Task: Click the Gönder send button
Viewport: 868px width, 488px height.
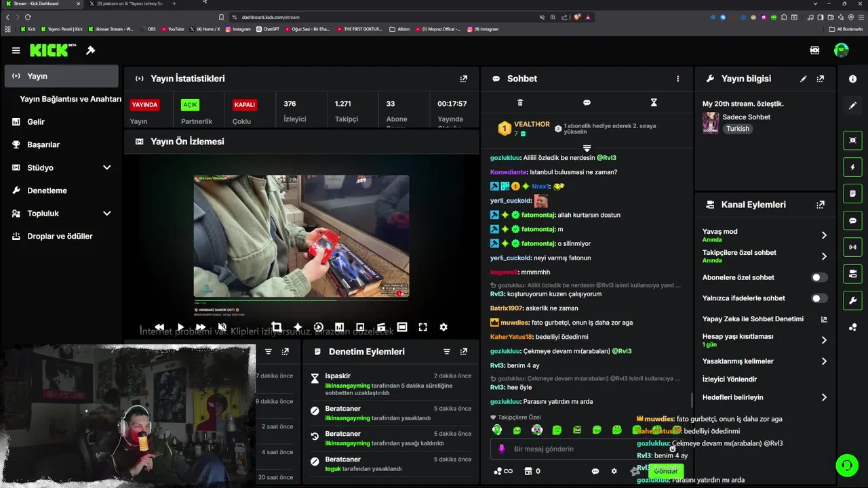Action: point(665,471)
